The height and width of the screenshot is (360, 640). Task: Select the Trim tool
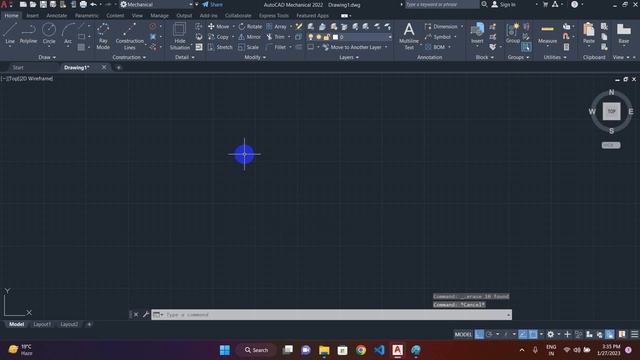[x=276, y=37]
